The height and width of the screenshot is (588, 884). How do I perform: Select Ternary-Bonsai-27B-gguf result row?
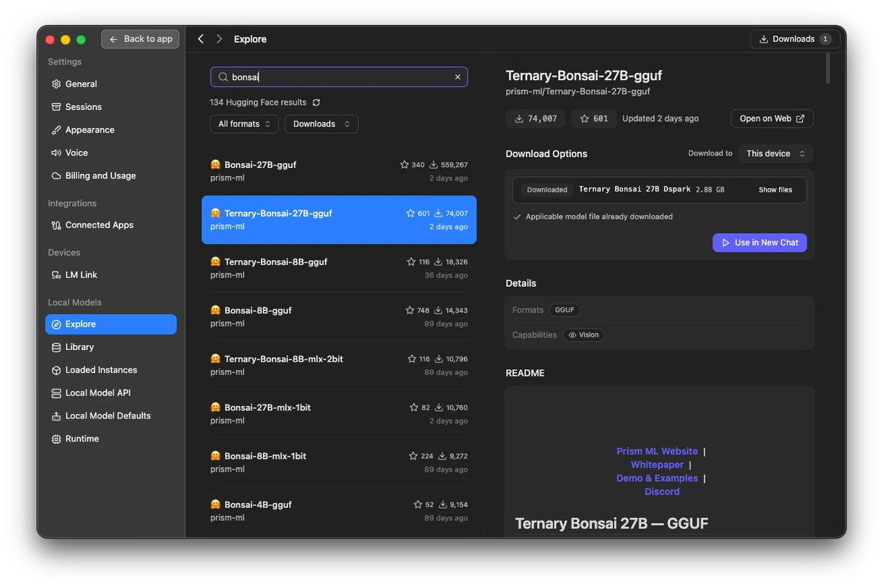pyautogui.click(x=339, y=220)
